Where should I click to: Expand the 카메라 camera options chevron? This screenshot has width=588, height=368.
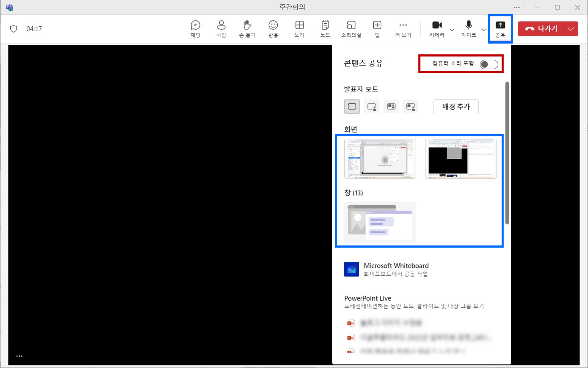452,30
